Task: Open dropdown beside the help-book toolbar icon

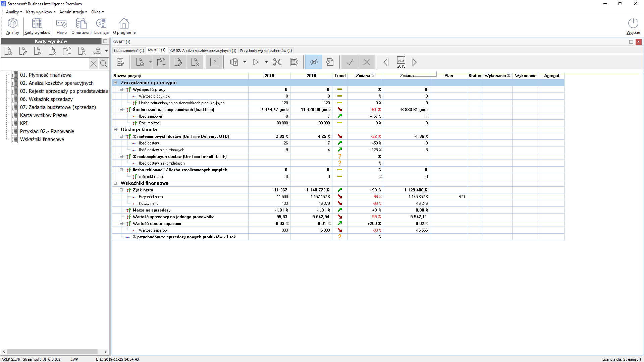Action: 245,62
